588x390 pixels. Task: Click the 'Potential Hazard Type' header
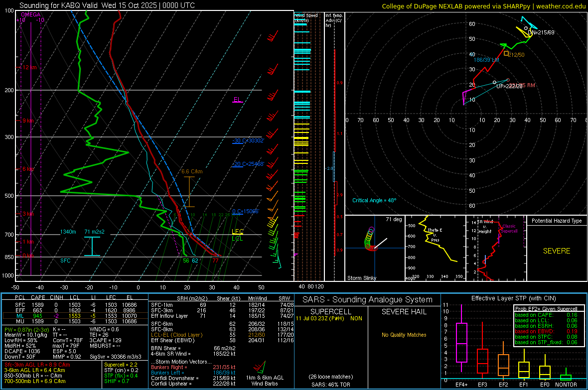point(557,221)
